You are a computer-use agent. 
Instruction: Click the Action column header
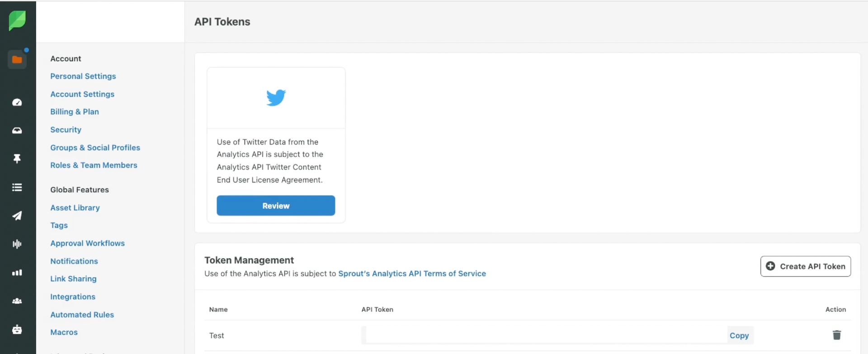pyautogui.click(x=835, y=310)
